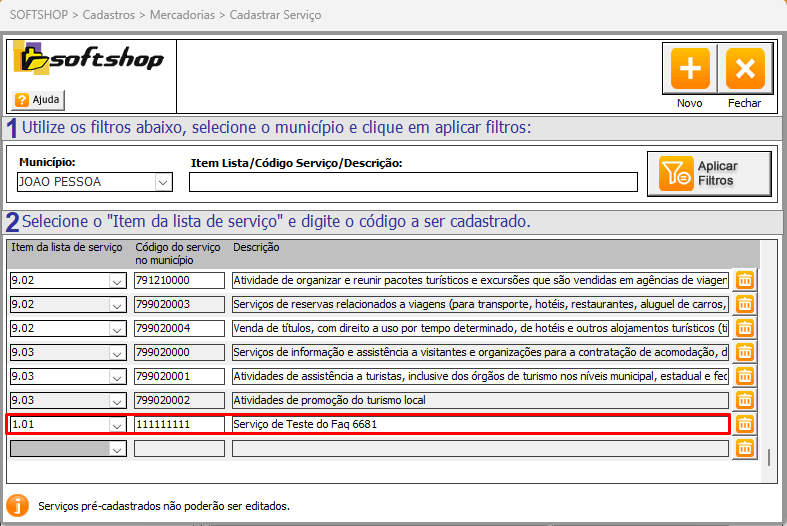Click description starting Venda de títulos
Viewport: 787px width, 526px height.
click(x=480, y=329)
